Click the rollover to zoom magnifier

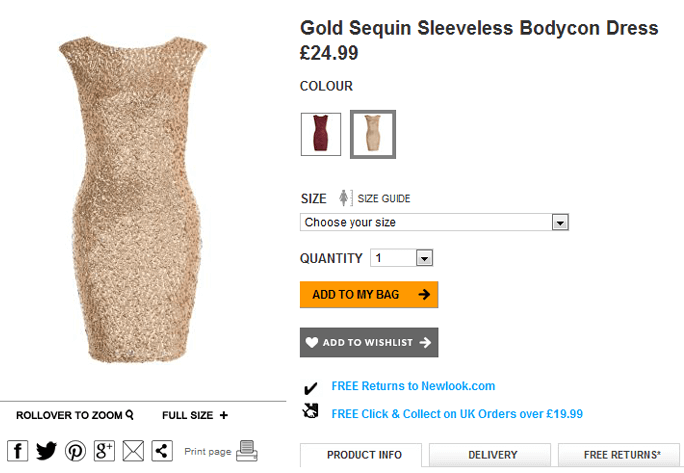tap(130, 415)
